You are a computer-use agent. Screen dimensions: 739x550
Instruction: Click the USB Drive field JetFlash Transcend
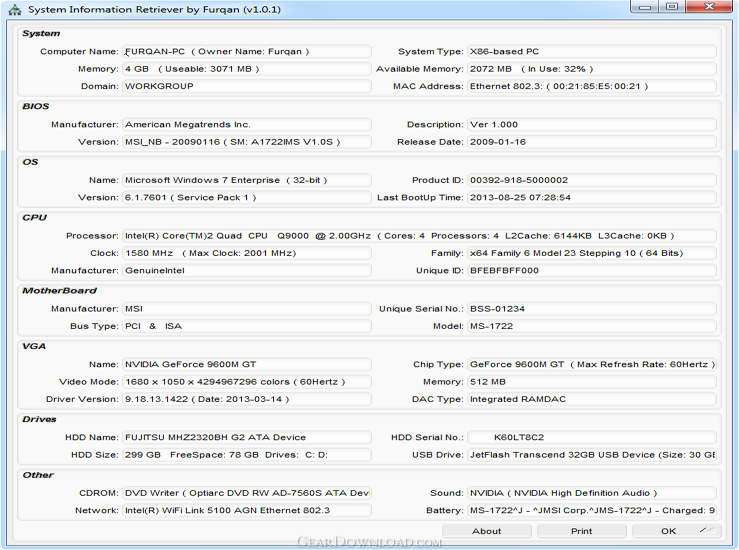(592, 455)
